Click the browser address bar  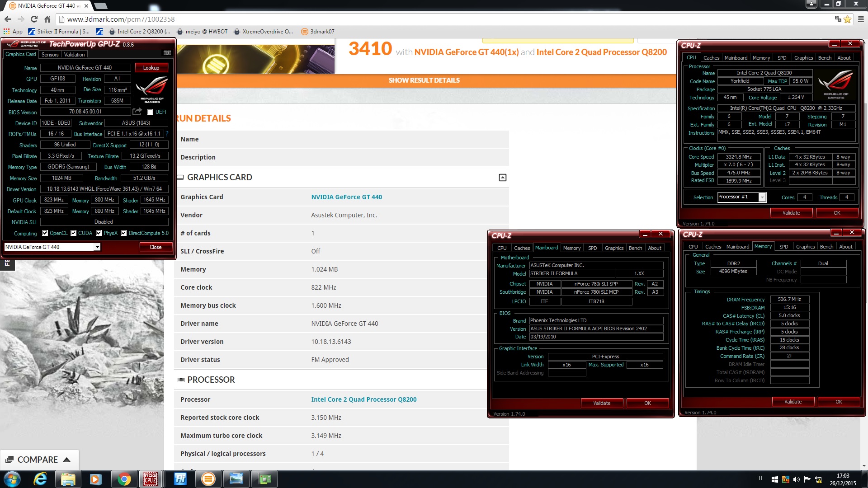tap(443, 19)
